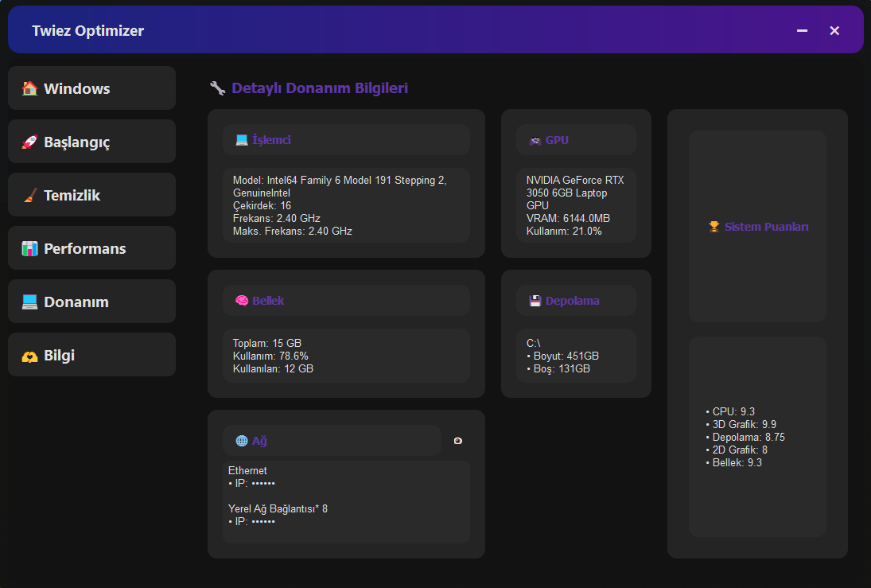
Task: Click the 'Toplam: 15 GB' memory line
Action: pyautogui.click(x=266, y=344)
